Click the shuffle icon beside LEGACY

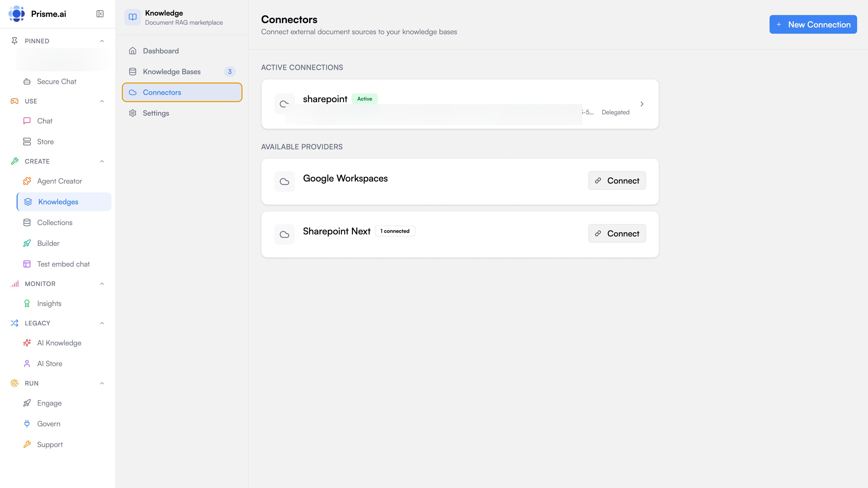[x=15, y=323]
